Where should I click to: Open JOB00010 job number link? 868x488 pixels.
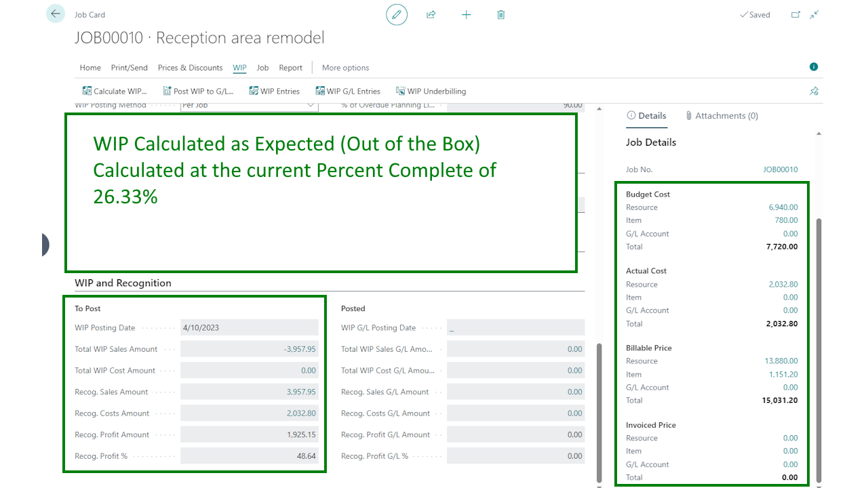[x=780, y=169]
